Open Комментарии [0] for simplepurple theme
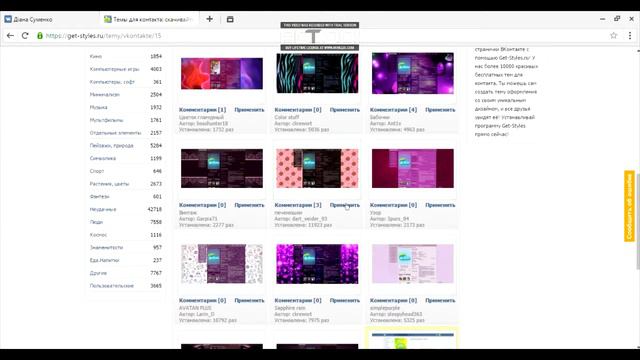The width and height of the screenshot is (640, 360). pyautogui.click(x=393, y=300)
